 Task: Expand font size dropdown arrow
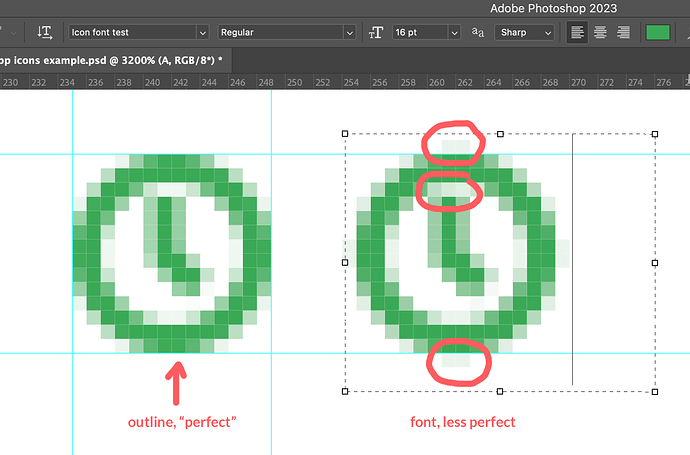click(x=455, y=33)
